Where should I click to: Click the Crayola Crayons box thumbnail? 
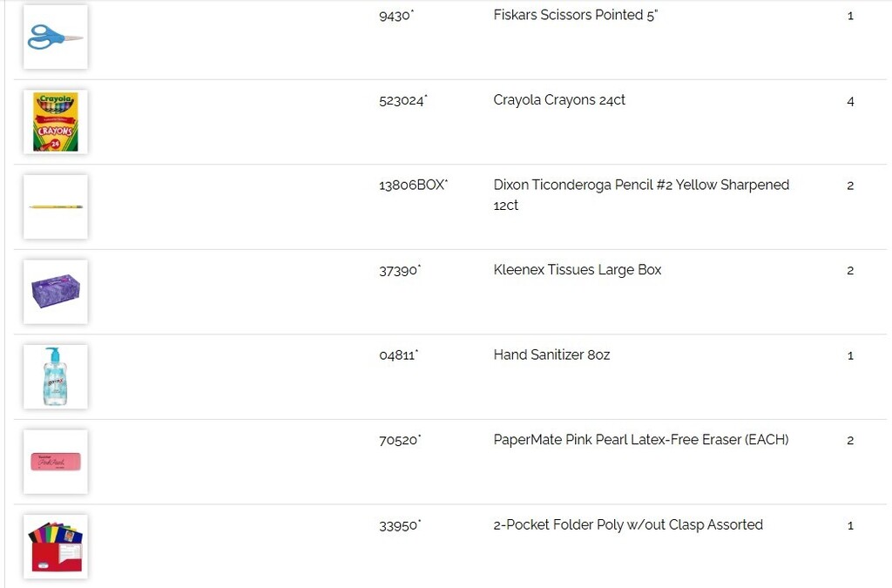[55, 122]
